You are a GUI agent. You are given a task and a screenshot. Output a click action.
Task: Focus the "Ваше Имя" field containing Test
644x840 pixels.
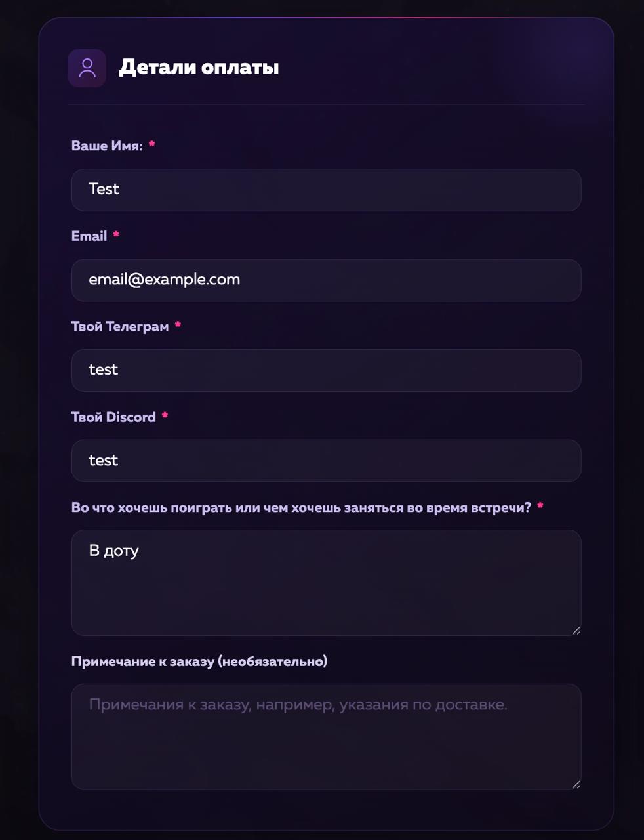click(326, 190)
